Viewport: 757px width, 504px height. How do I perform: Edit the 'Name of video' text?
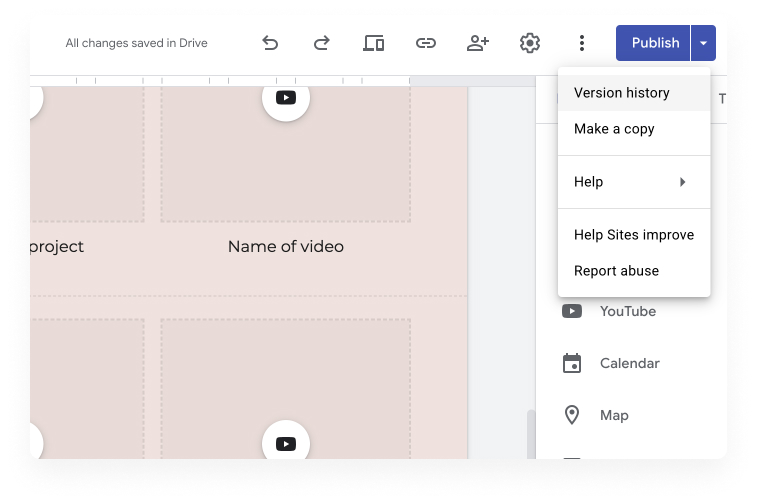point(286,247)
